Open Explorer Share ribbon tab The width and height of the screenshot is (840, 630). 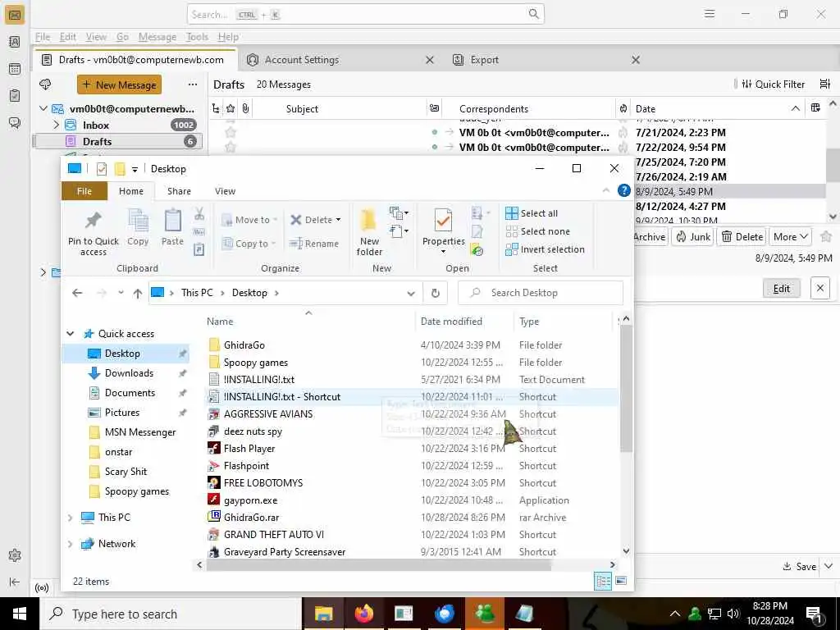click(x=179, y=191)
